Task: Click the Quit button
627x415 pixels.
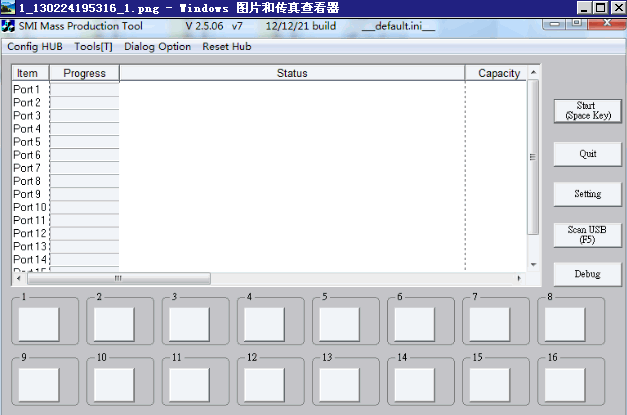Action: coord(587,154)
